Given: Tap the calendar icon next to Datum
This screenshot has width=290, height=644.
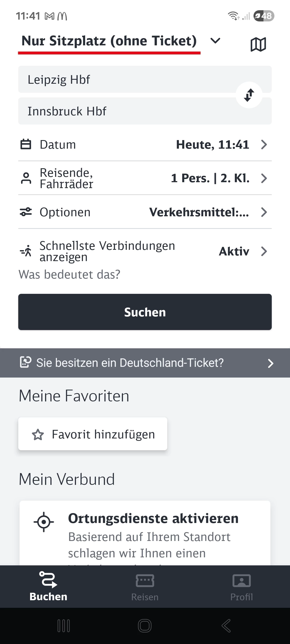Looking at the screenshot, I should 26,144.
